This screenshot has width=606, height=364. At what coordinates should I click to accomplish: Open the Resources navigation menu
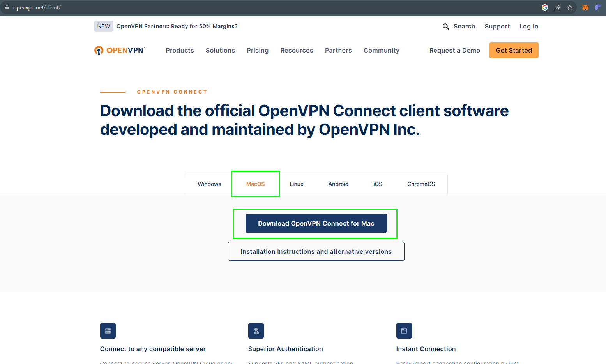coord(297,51)
